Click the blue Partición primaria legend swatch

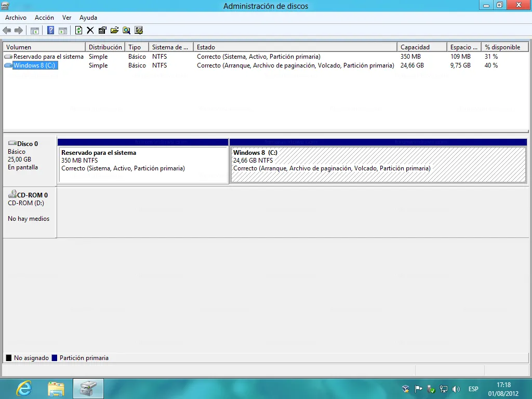pyautogui.click(x=54, y=358)
